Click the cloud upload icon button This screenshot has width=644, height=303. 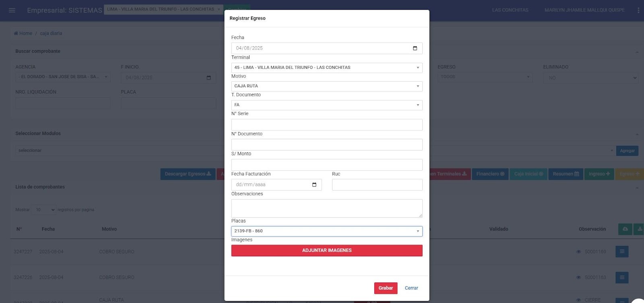(x=625, y=229)
